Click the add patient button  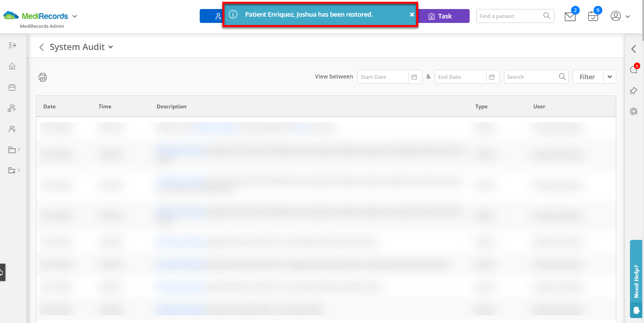click(212, 16)
